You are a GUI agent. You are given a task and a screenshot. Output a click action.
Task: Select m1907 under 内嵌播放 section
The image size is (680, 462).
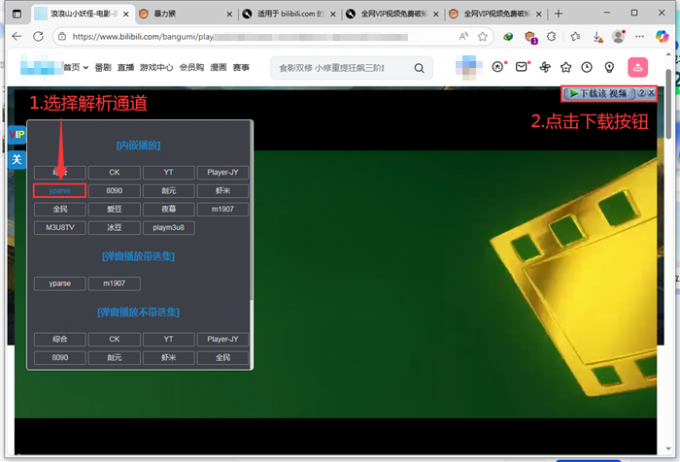(223, 209)
